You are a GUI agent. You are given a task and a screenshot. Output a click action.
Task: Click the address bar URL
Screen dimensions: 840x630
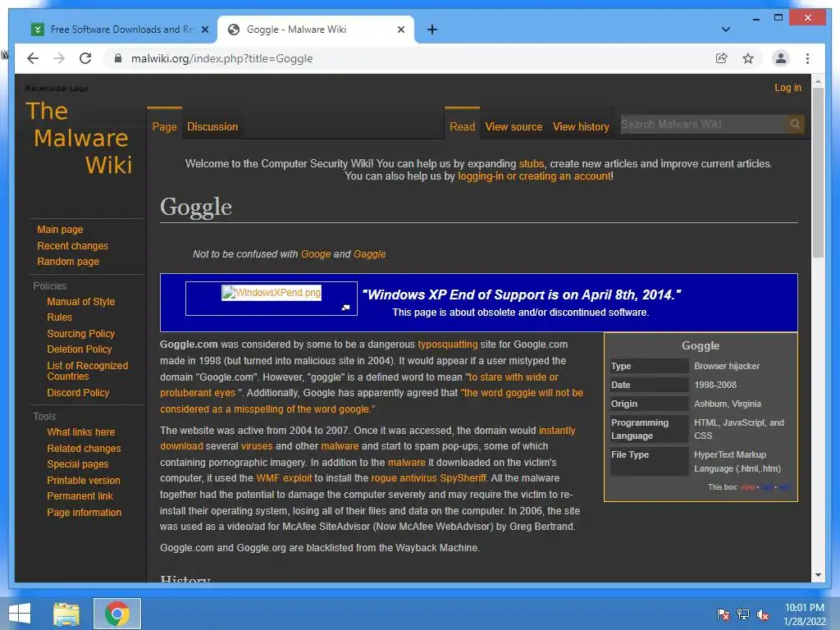pos(221,58)
